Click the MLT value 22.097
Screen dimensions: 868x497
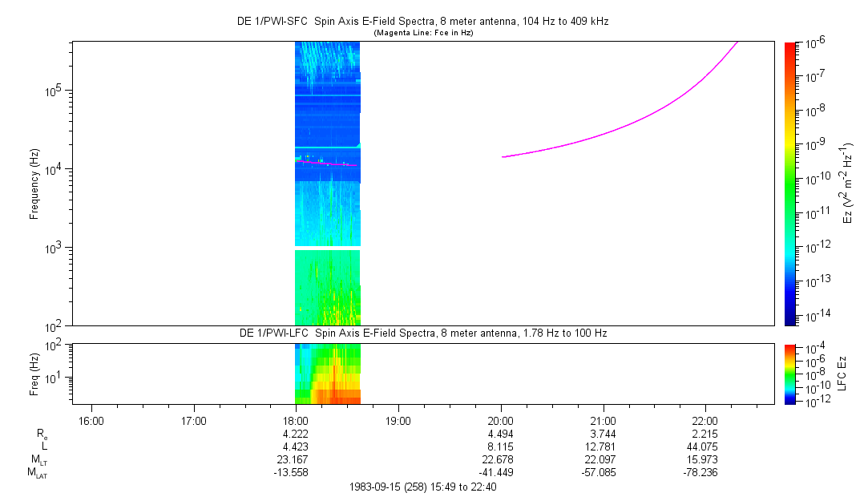click(x=602, y=459)
